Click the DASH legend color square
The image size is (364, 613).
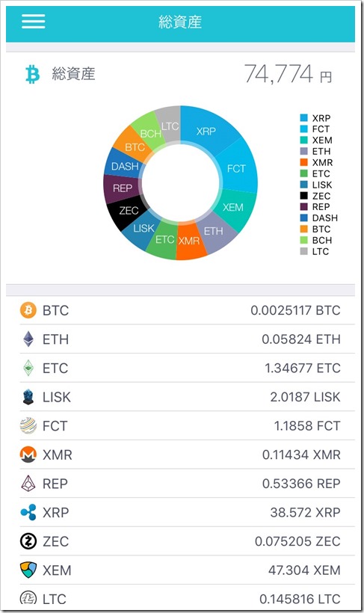click(x=303, y=218)
